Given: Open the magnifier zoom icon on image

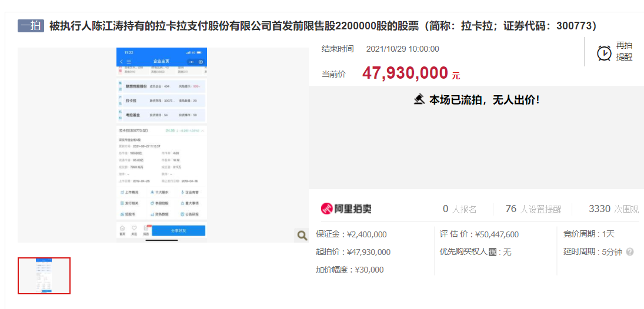Looking at the screenshot, I should tap(302, 235).
